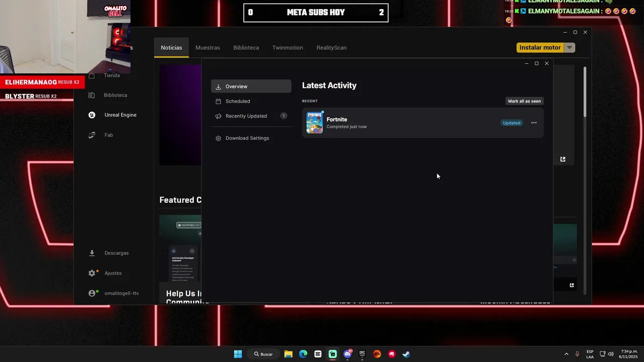Open the taskbar clock and date

628,354
